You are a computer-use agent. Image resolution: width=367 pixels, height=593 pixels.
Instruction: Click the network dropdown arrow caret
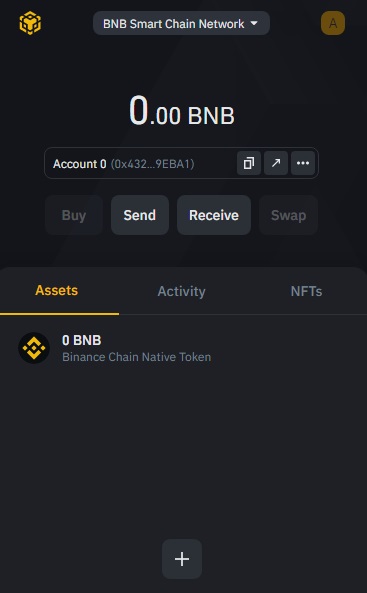tap(254, 23)
